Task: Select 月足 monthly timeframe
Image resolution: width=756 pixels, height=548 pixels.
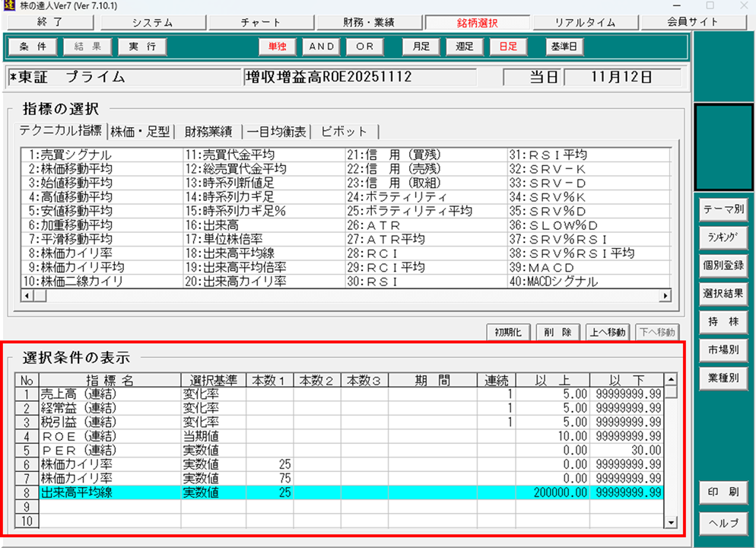Action: (x=421, y=46)
